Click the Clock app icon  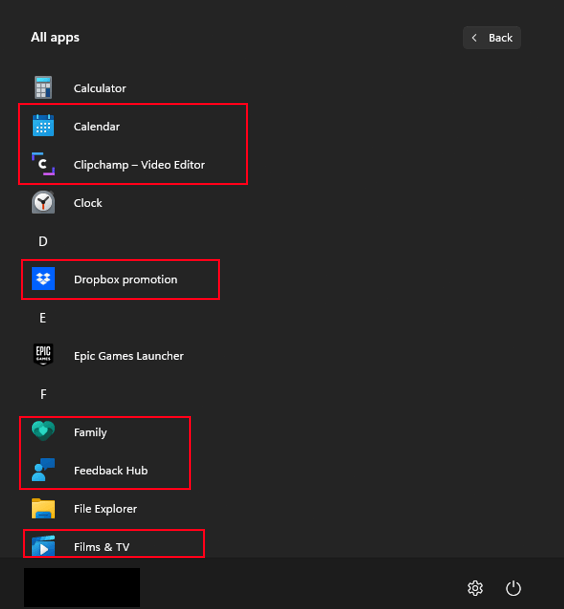[43, 202]
